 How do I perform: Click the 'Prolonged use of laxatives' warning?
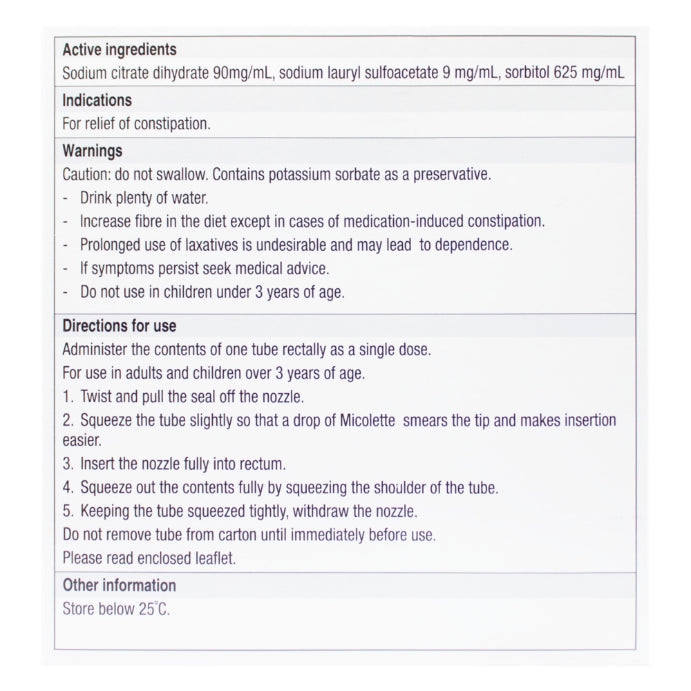point(296,245)
